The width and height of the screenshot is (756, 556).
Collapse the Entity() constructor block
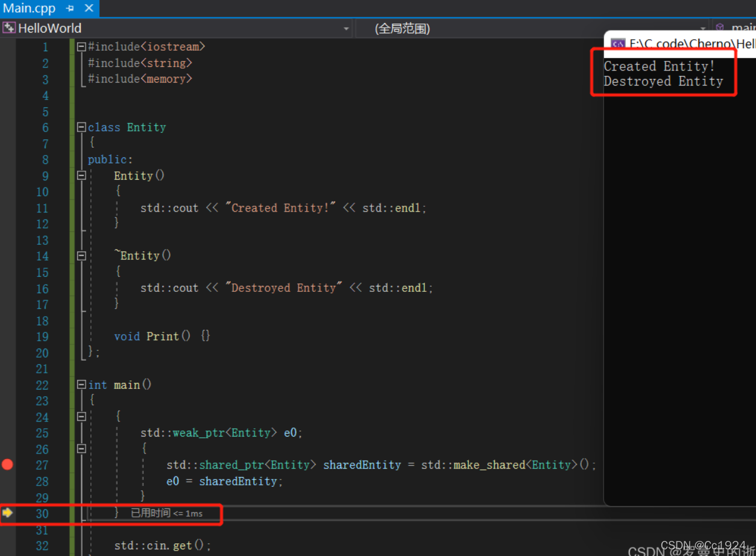point(81,175)
